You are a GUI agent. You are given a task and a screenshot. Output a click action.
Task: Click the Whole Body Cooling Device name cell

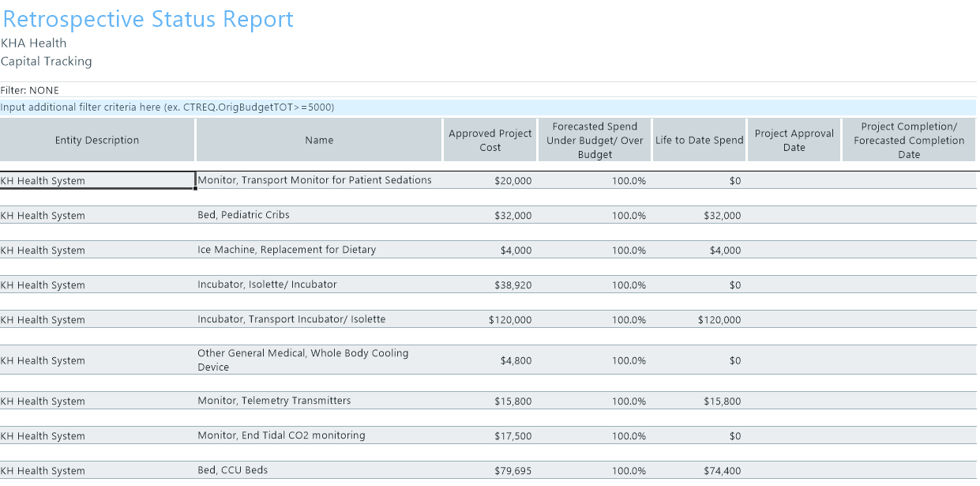point(302,360)
